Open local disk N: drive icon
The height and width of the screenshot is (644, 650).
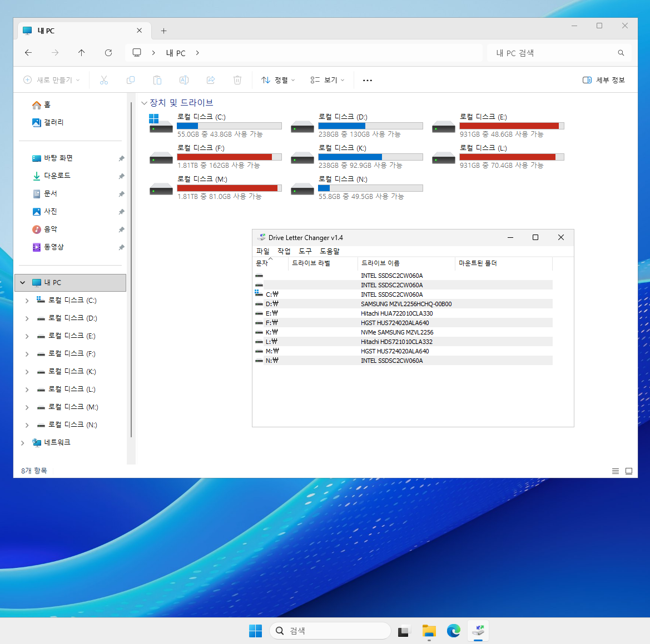(302, 188)
